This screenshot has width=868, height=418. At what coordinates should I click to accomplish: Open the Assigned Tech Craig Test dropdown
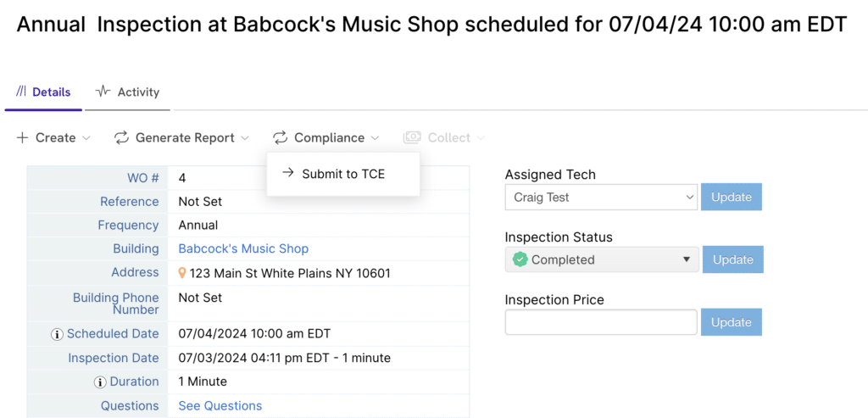click(601, 197)
